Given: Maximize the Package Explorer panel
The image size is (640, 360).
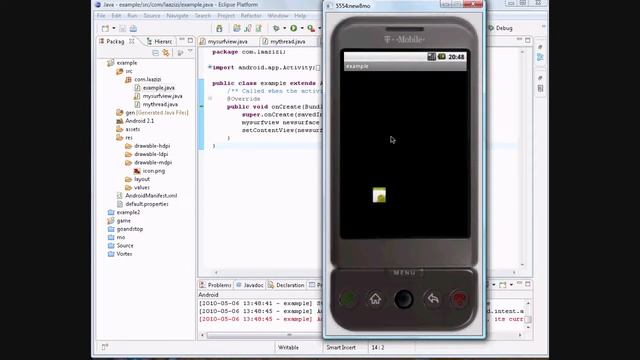Looking at the screenshot, I should click(x=190, y=40).
